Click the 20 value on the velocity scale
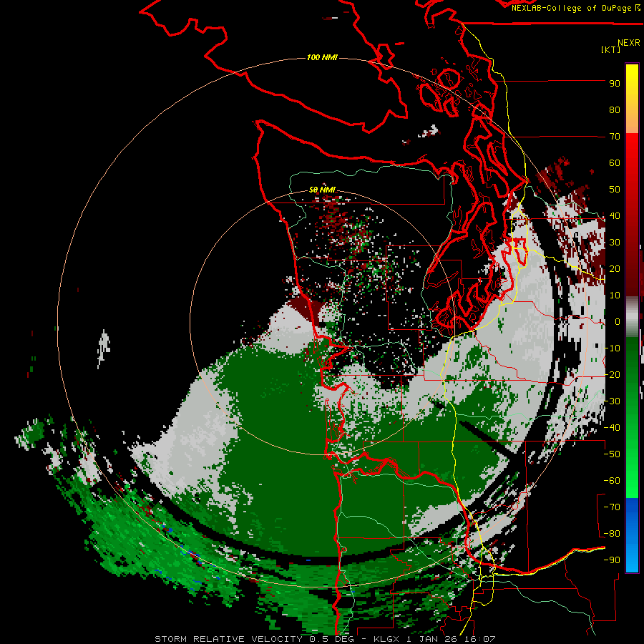Viewport: 644px width, 644px height. click(615, 269)
